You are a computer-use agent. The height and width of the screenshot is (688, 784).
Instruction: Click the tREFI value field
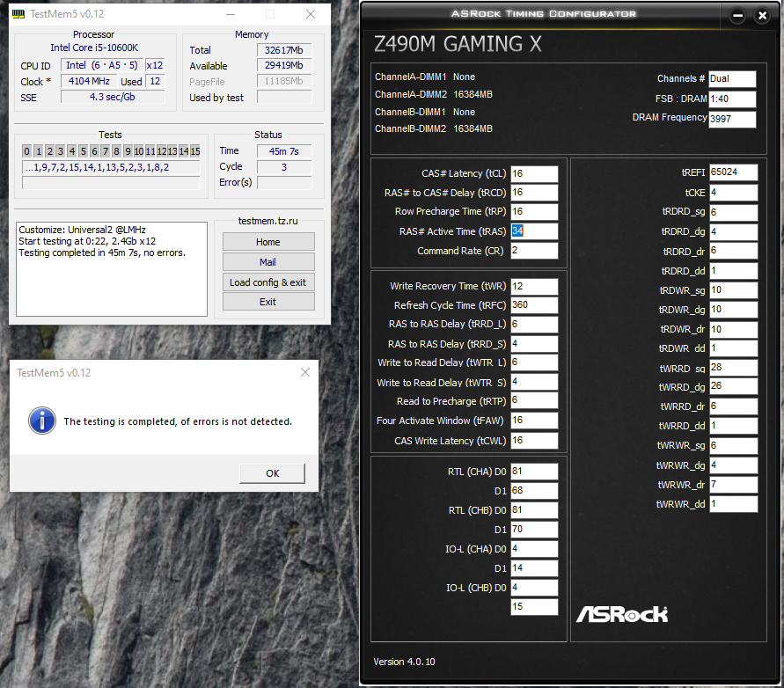(734, 172)
